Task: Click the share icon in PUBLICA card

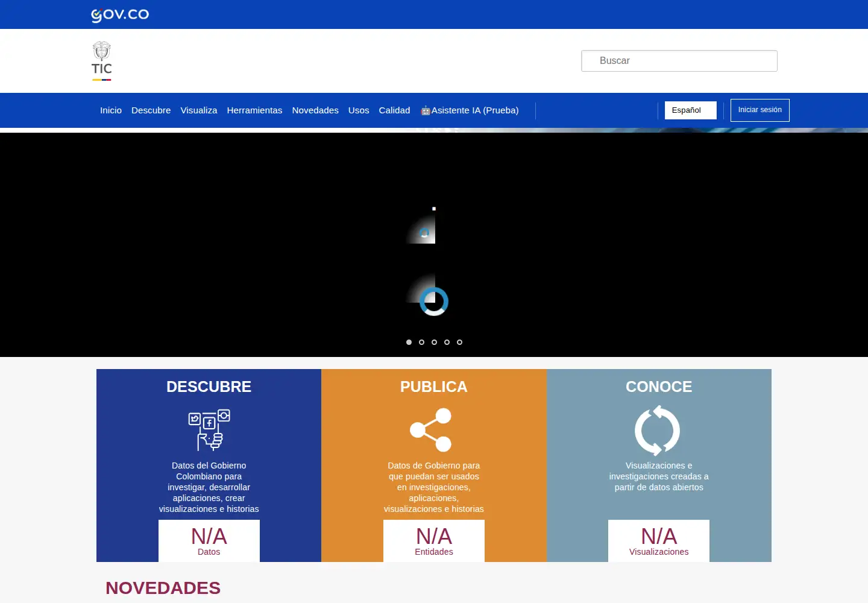Action: click(x=431, y=430)
